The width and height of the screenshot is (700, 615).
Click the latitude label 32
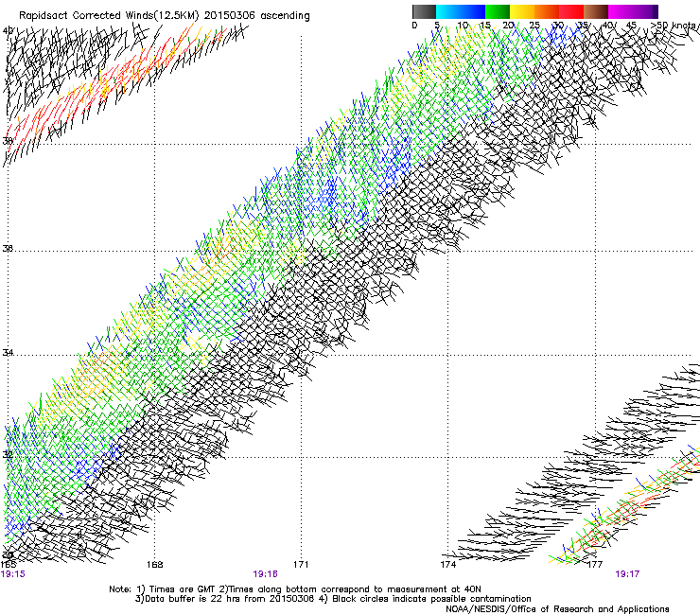click(8, 455)
